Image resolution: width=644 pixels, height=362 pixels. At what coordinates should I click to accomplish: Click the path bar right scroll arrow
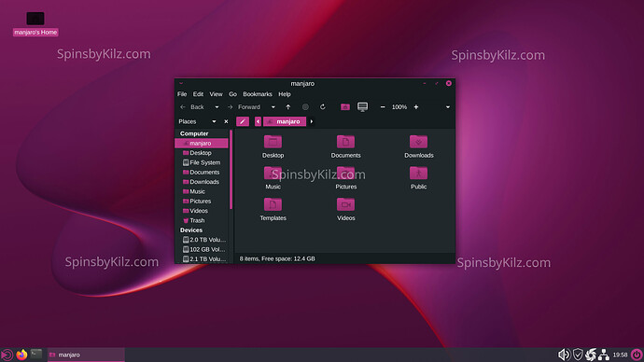[x=312, y=121]
